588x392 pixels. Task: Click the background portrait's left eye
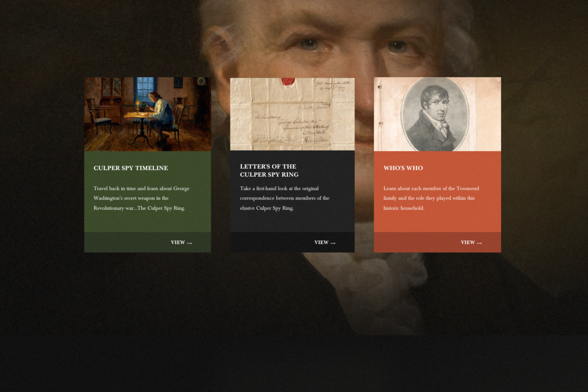pyautogui.click(x=310, y=44)
